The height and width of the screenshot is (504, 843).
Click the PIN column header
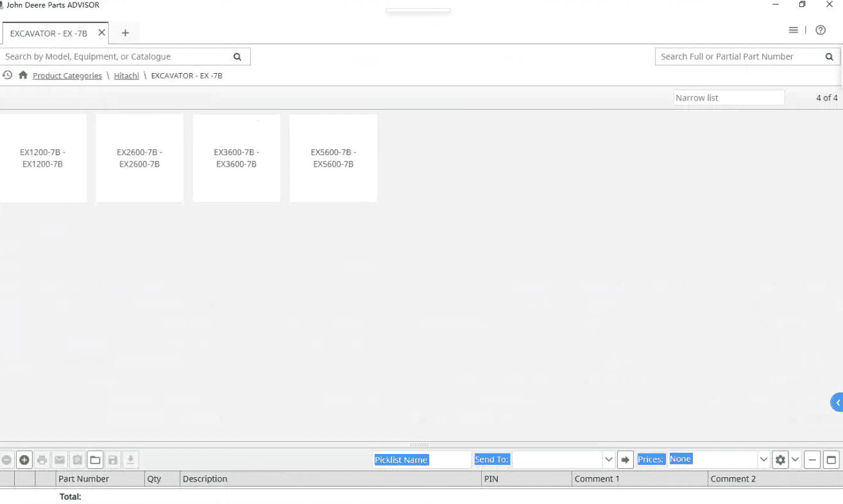pyautogui.click(x=527, y=479)
